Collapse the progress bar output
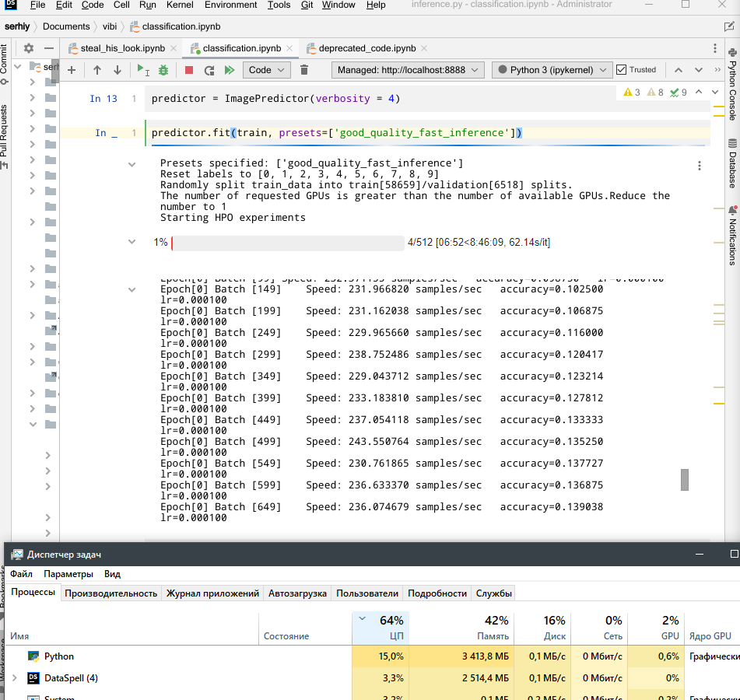The width and height of the screenshot is (740, 700). click(x=132, y=242)
